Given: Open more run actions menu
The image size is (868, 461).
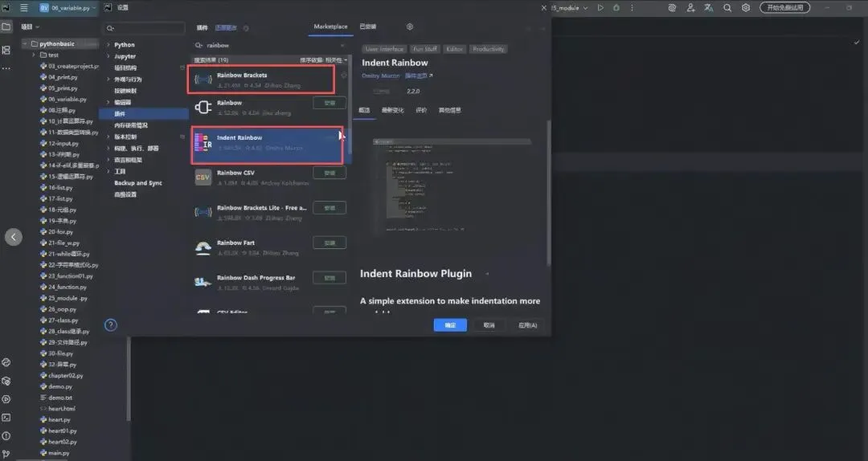Looking at the screenshot, I should pos(632,8).
